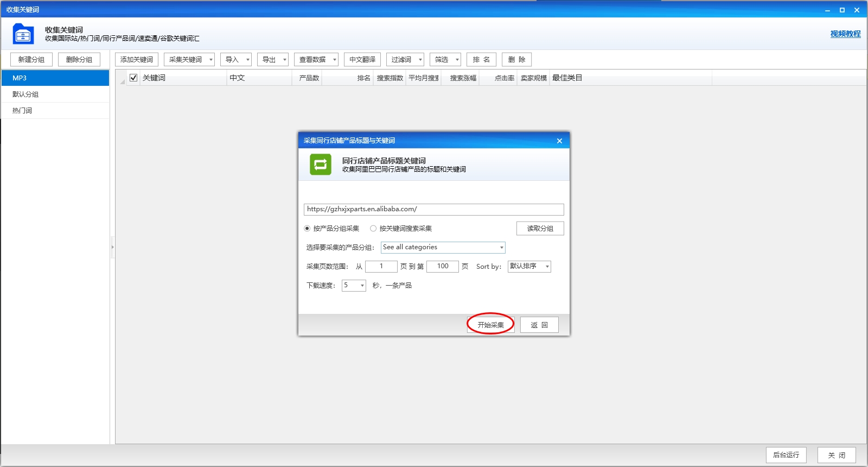Click the start page number field
The width and height of the screenshot is (868, 467).
[x=381, y=266]
